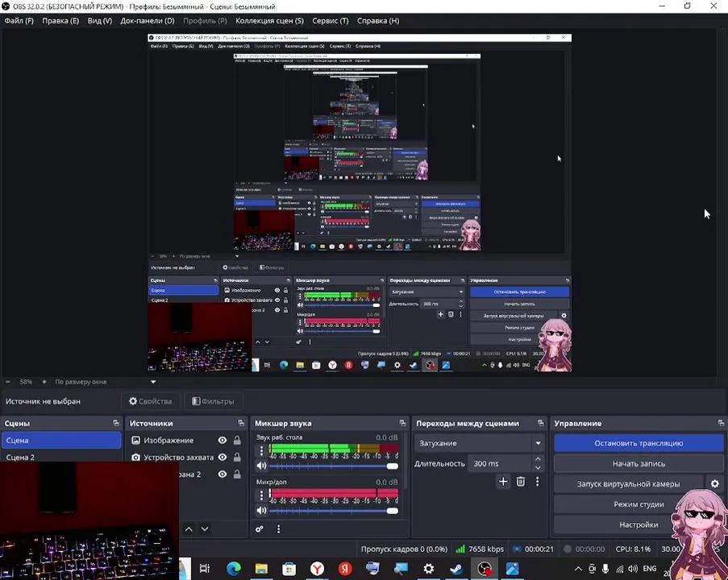Open audio mixer bottom three-dot menu
728x580 pixels.
(x=279, y=529)
